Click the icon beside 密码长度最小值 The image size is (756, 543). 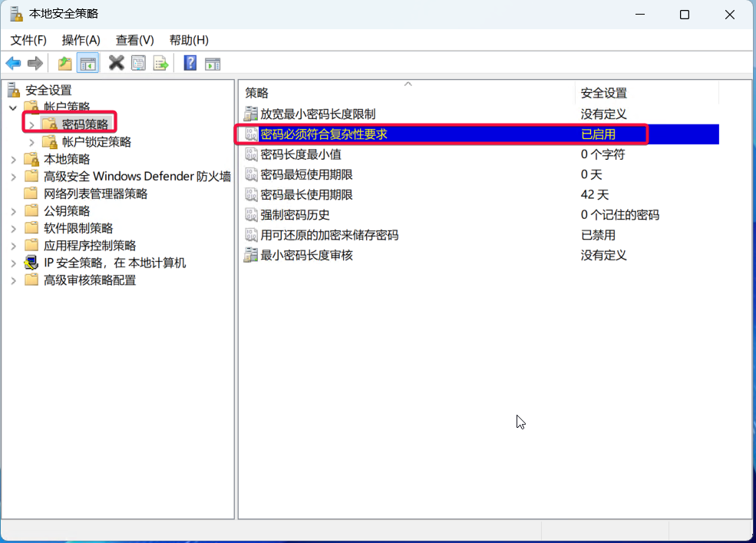251,154
